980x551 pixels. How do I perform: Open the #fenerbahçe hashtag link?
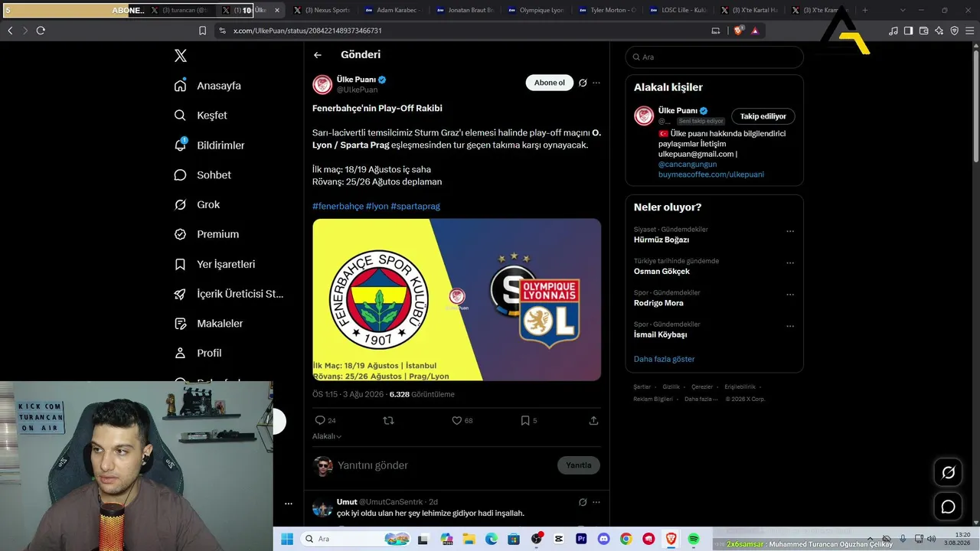[338, 206]
